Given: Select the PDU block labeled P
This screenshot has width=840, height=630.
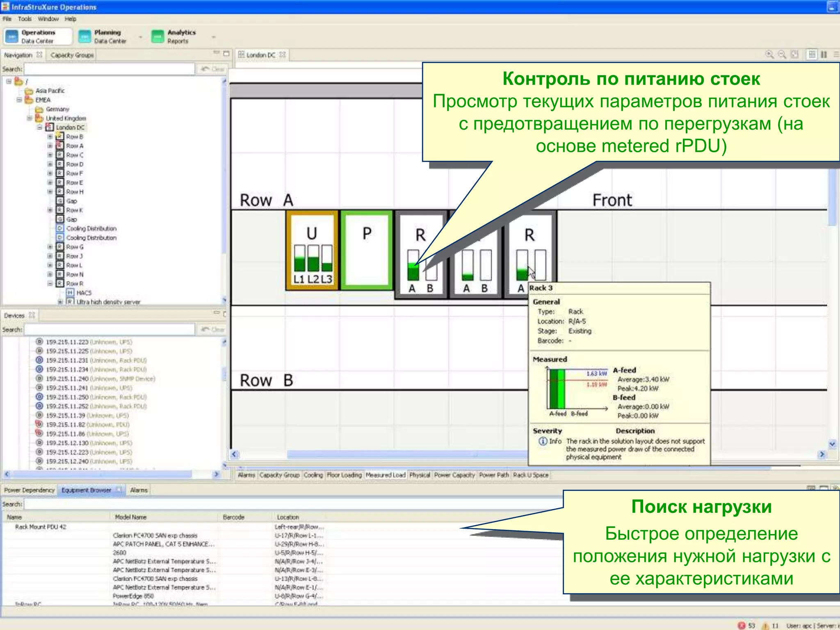Looking at the screenshot, I should pyautogui.click(x=367, y=250).
